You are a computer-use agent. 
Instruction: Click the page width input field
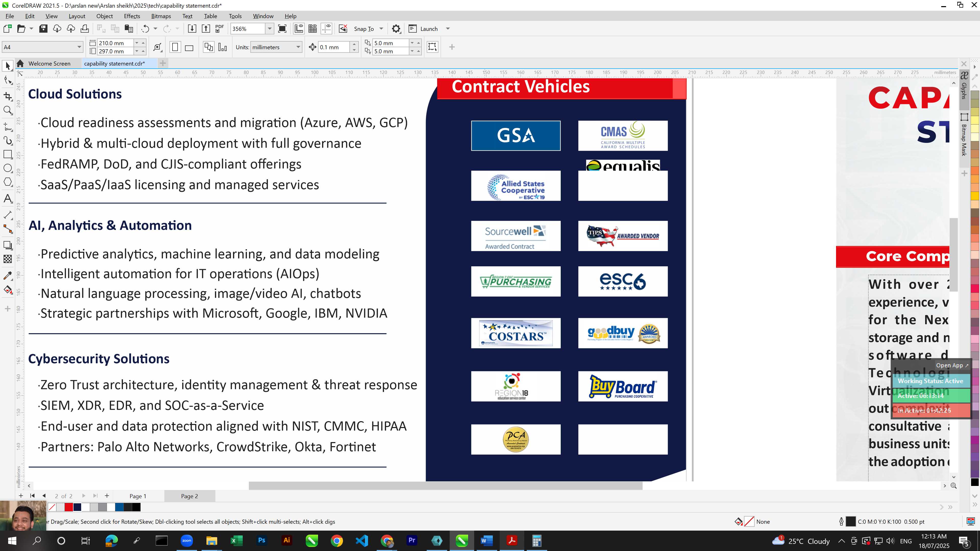click(115, 43)
